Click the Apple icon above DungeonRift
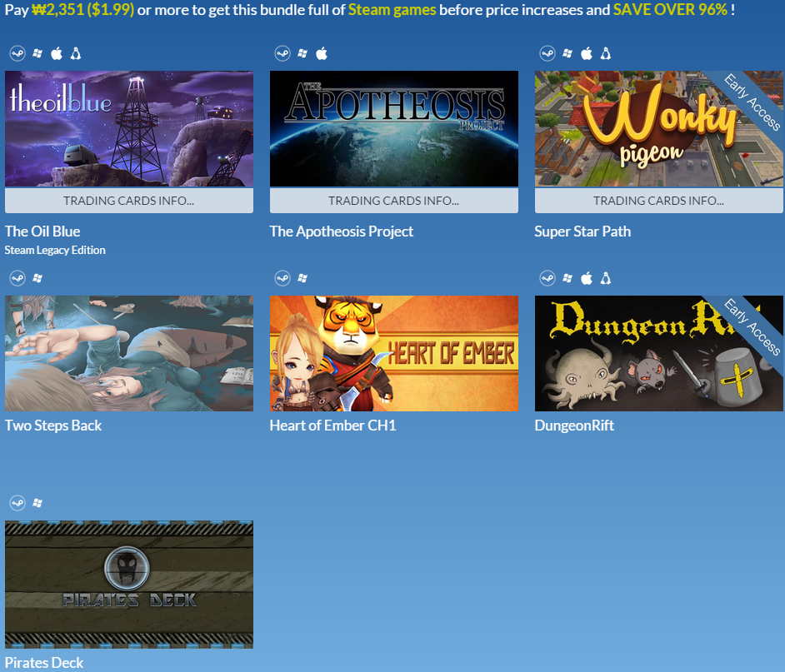This screenshot has height=672, width=785. tap(587, 277)
